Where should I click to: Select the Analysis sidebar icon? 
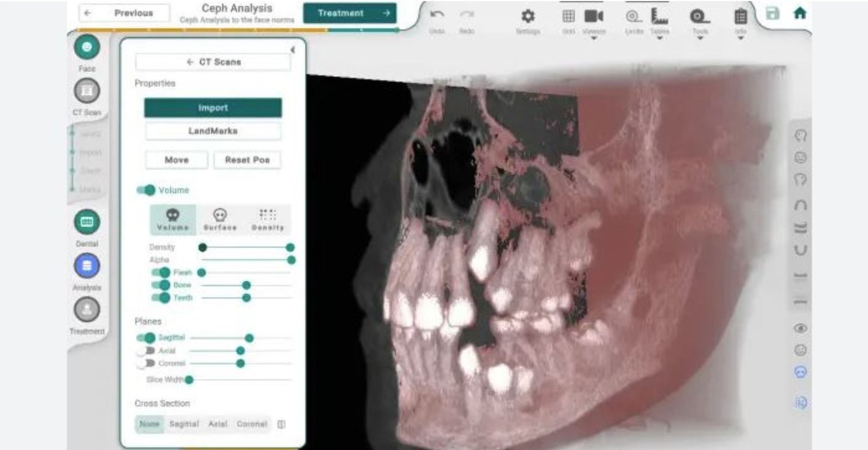(x=87, y=266)
